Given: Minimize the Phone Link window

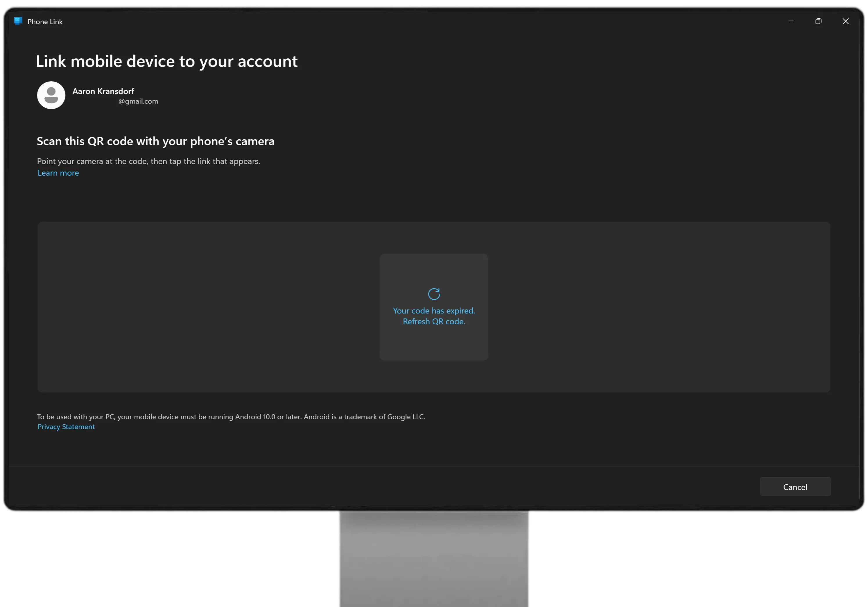Looking at the screenshot, I should click(791, 21).
